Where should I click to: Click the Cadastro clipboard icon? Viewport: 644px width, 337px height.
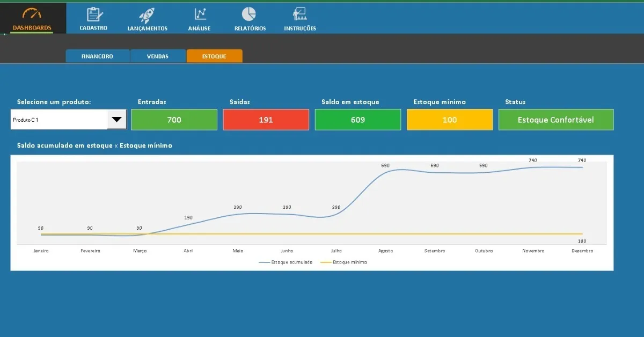tap(94, 14)
